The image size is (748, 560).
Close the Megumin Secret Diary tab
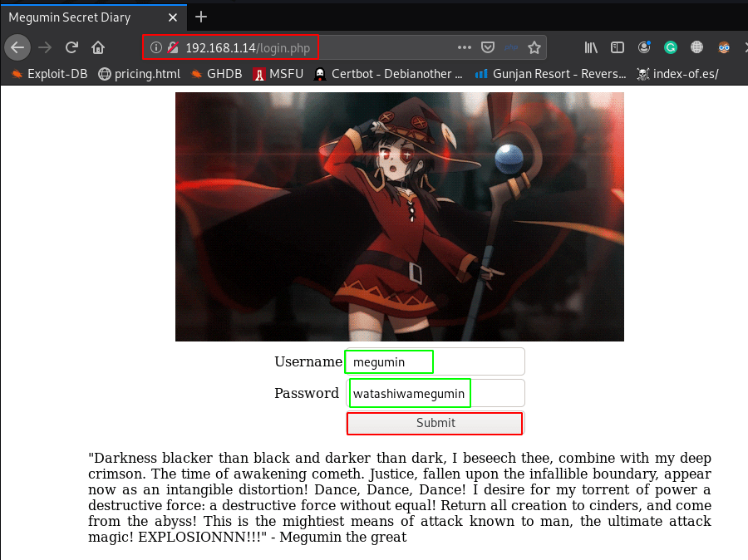[x=173, y=17]
